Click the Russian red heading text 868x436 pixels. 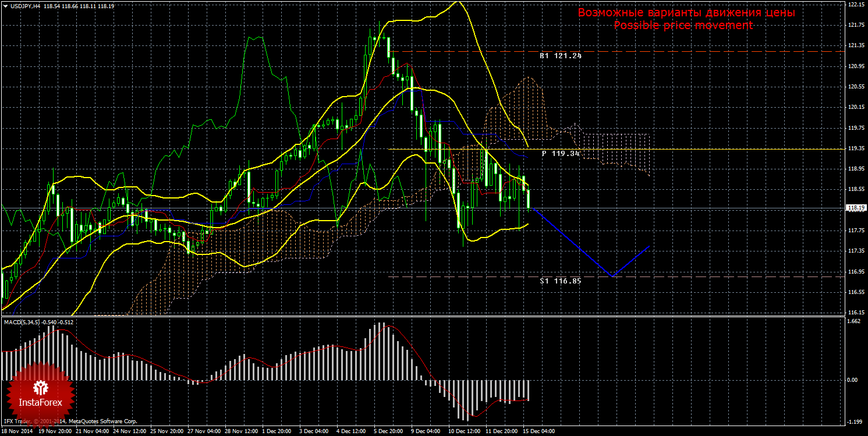tap(686, 12)
